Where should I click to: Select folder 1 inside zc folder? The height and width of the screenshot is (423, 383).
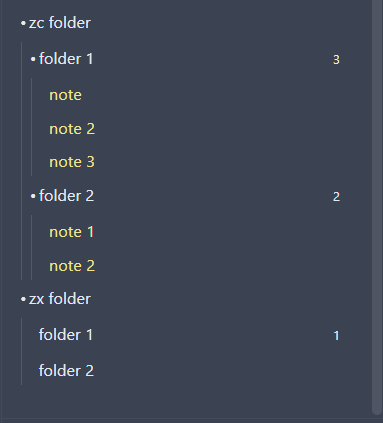click(66, 59)
